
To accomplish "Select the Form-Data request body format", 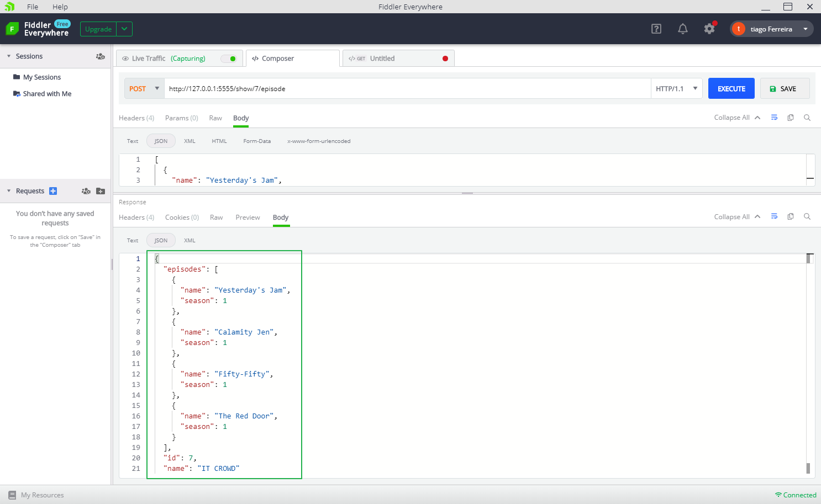I will (x=257, y=141).
